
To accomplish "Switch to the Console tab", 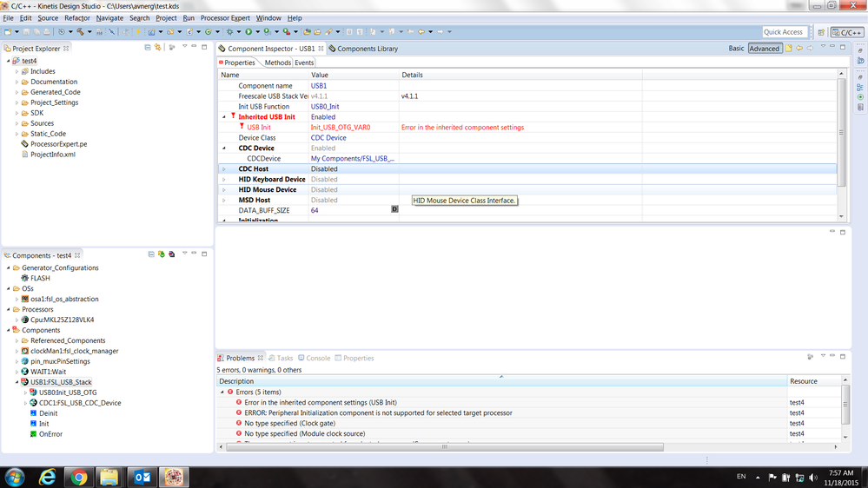I will click(x=314, y=358).
